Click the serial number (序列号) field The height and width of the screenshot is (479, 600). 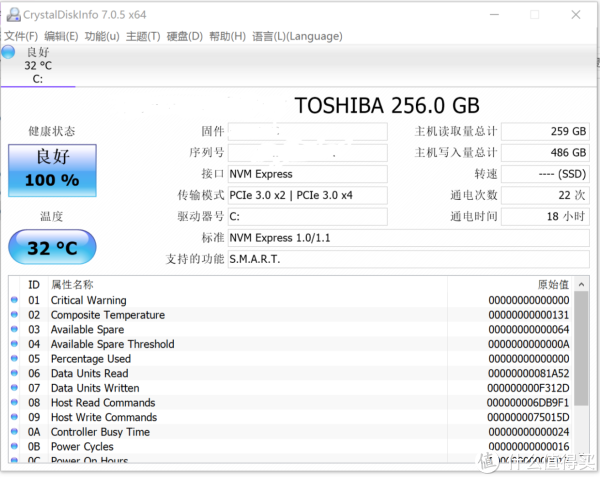click(x=308, y=153)
